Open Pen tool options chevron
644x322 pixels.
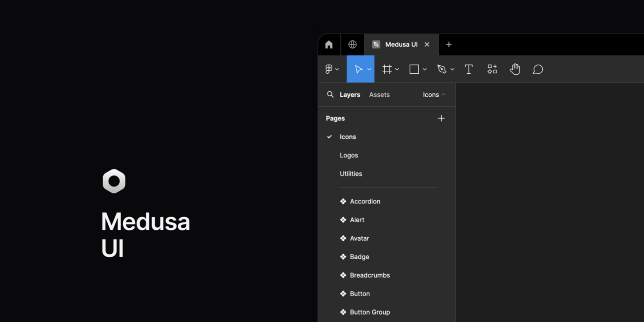452,69
